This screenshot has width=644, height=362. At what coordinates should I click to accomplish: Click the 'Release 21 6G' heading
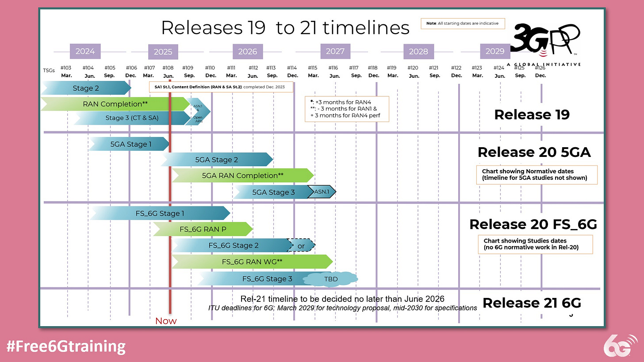tap(532, 303)
